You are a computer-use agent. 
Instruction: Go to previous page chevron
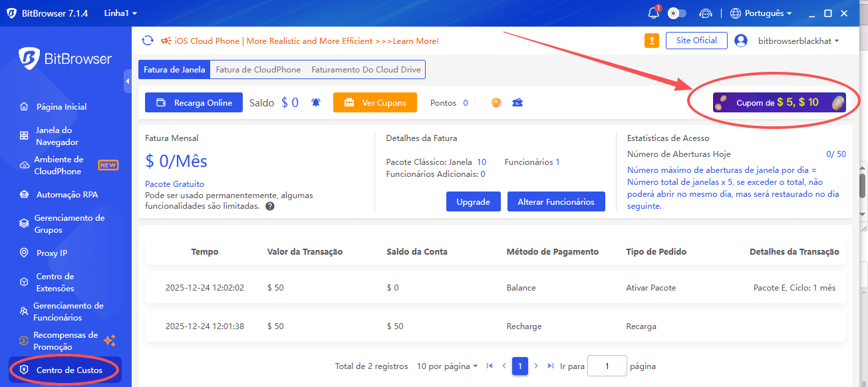point(504,366)
